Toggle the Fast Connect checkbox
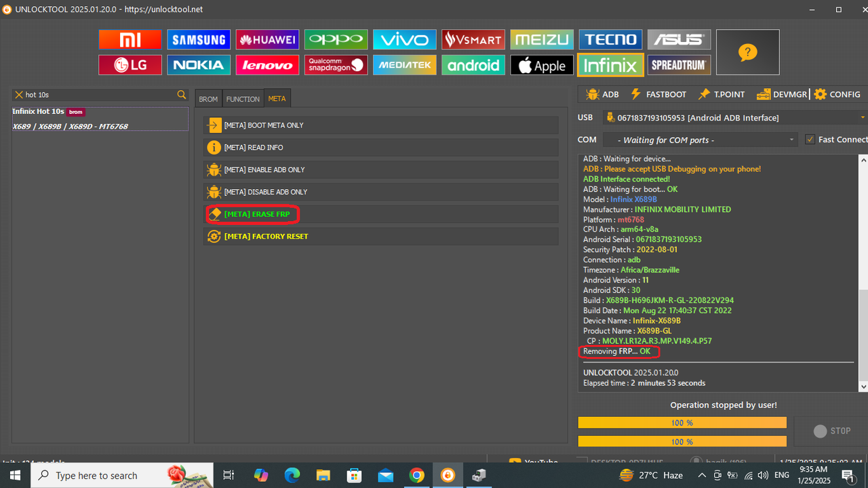This screenshot has width=868, height=488. pyautogui.click(x=810, y=140)
